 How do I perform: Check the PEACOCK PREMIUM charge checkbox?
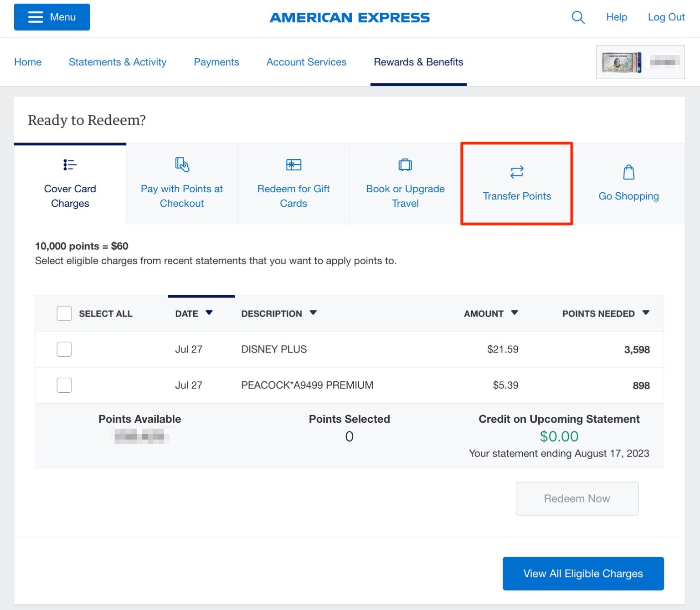click(64, 385)
